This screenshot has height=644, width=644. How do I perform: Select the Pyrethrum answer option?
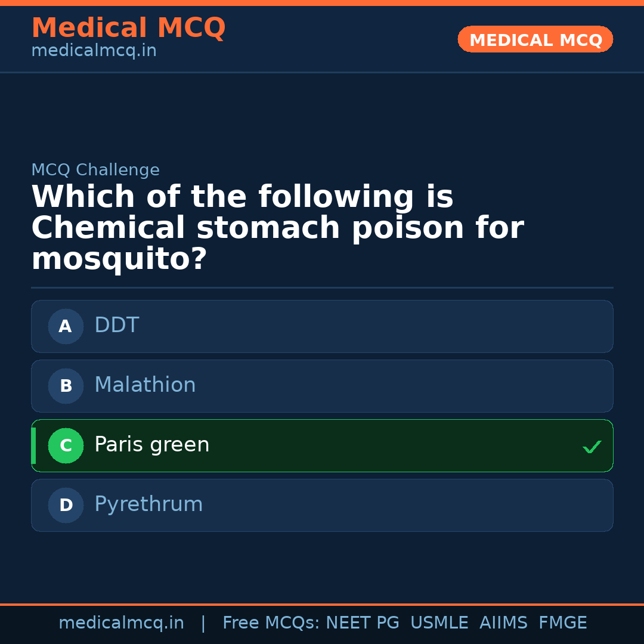[x=322, y=505]
